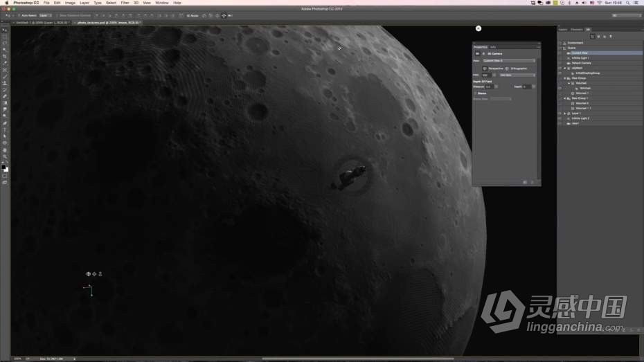This screenshot has width=644, height=362.
Task: Switch camera to Orthographic
Action: [x=507, y=69]
